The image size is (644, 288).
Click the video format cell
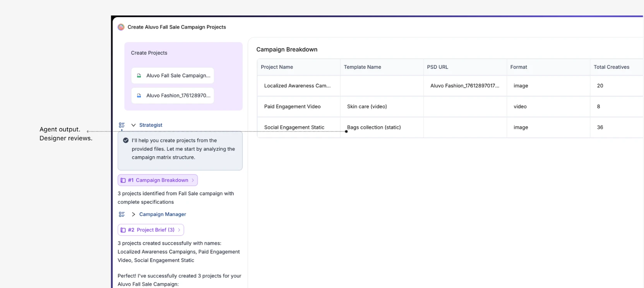coord(548,107)
